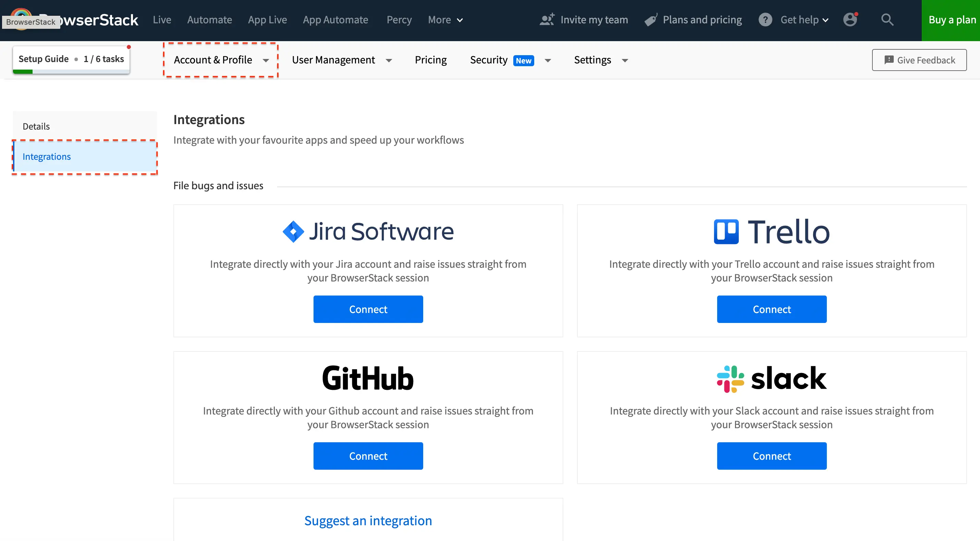Open the More menu in top navigation

point(445,20)
